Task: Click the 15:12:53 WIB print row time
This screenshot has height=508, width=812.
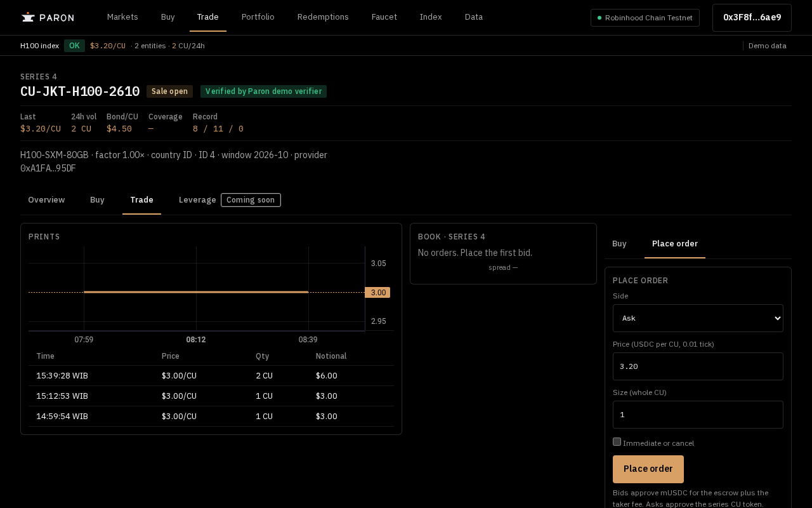Action: pyautogui.click(x=62, y=396)
